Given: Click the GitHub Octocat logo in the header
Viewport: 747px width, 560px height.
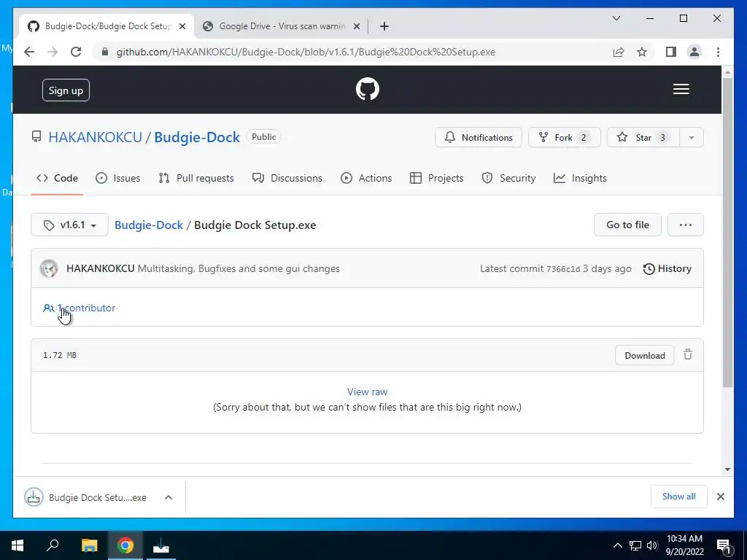Looking at the screenshot, I should tap(368, 89).
